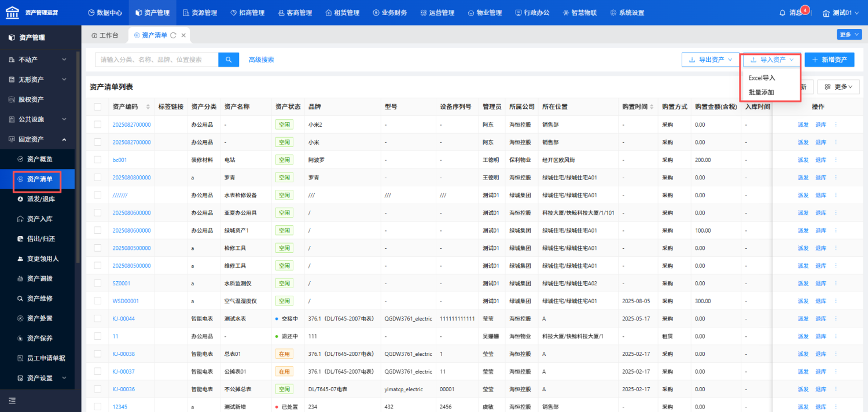This screenshot has width=868, height=412.
Task: Go to 智慧物联 in top navigation
Action: click(x=579, y=13)
